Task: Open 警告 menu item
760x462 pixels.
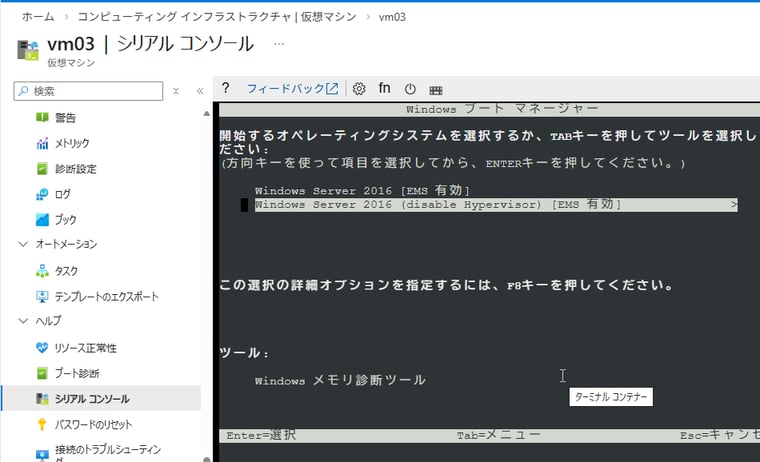Action: (x=65, y=118)
